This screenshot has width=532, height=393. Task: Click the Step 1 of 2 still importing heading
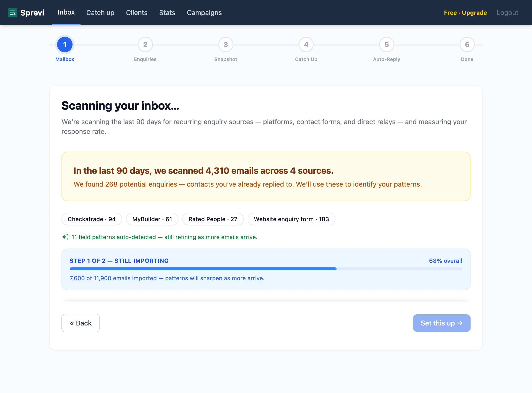(x=119, y=261)
